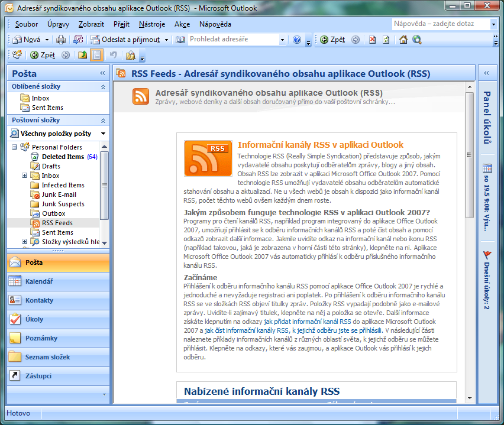Click the Outlook Today icon in the Advanced toolbar
Image resolution: width=504 pixels, height=425 pixels.
pos(17,55)
